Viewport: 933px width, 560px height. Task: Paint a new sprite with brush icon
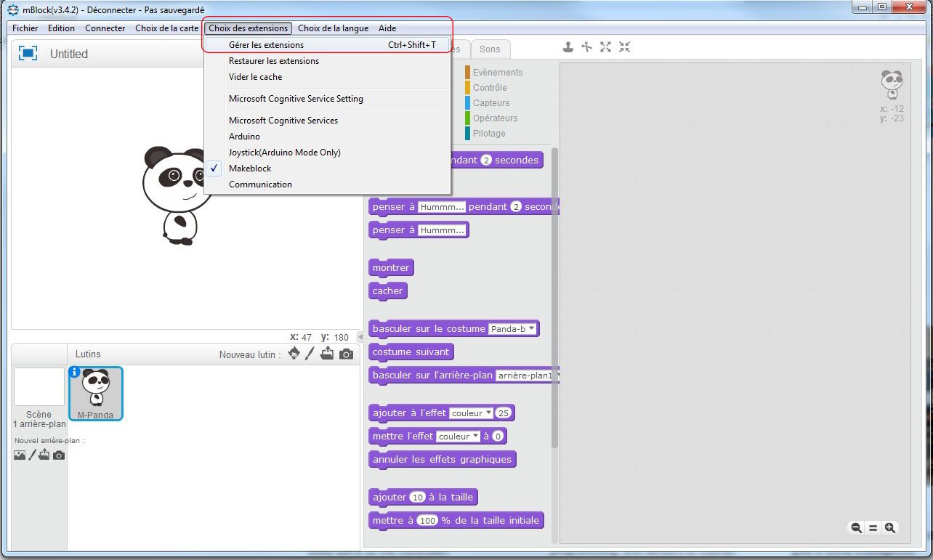point(310,354)
